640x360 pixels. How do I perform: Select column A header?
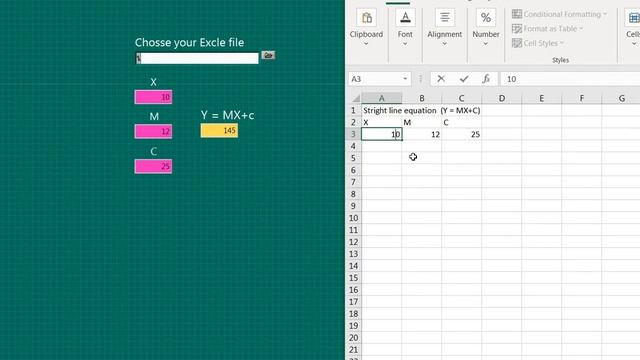(x=382, y=98)
